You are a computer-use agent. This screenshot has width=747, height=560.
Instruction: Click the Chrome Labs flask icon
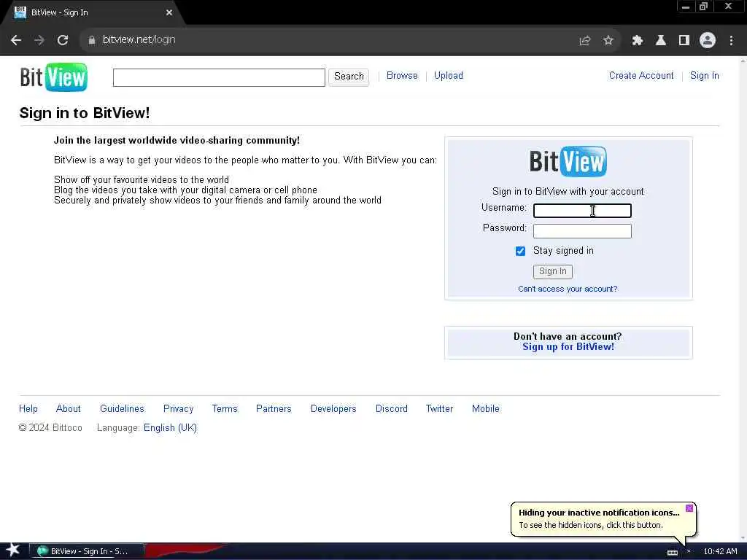click(660, 41)
